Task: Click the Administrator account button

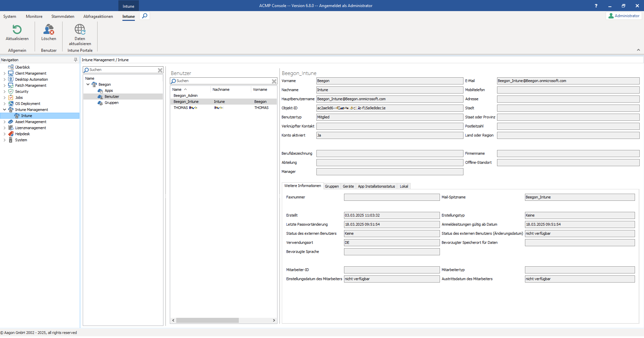Action: pos(624,16)
